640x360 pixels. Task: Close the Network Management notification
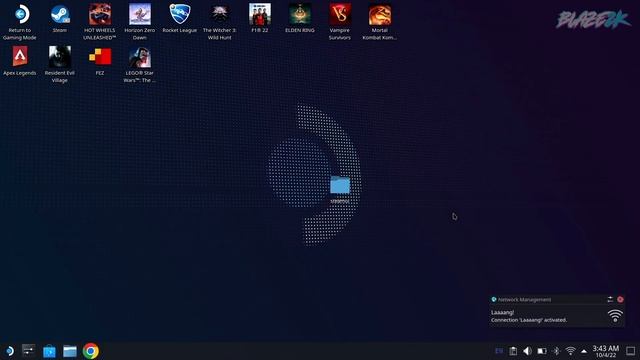(620, 300)
